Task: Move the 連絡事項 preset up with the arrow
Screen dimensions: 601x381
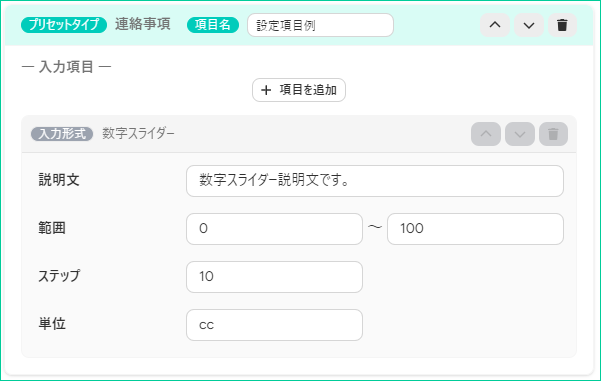Action: pyautogui.click(x=495, y=25)
